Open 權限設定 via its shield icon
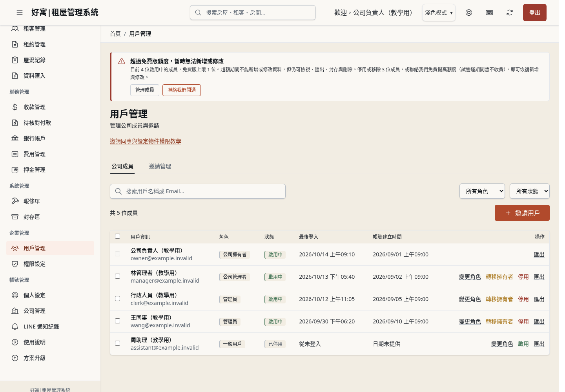This screenshot has width=565, height=392. 15,264
